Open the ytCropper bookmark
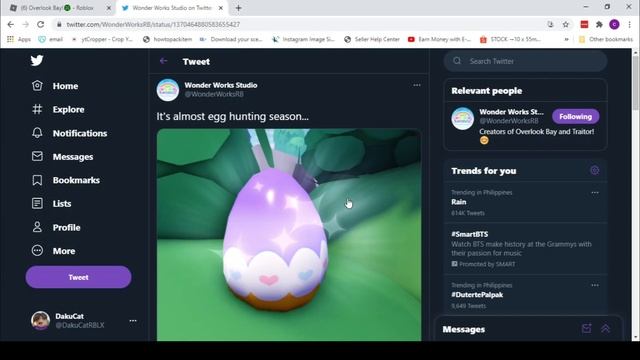 (x=102, y=39)
